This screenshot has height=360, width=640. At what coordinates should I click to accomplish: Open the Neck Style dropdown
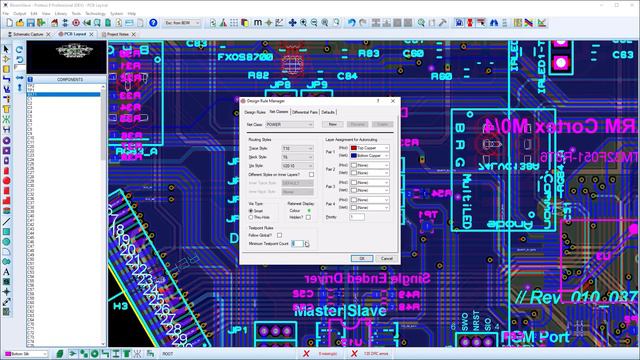tap(298, 157)
